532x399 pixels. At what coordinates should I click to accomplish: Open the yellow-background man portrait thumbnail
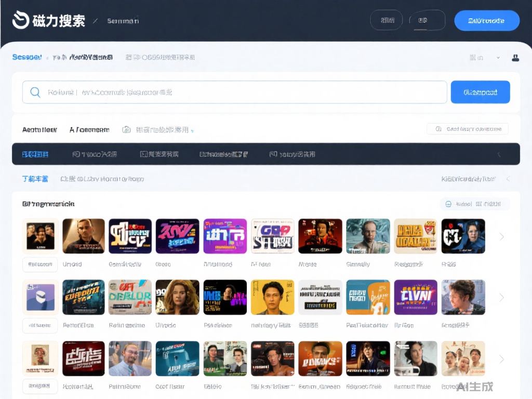272,297
